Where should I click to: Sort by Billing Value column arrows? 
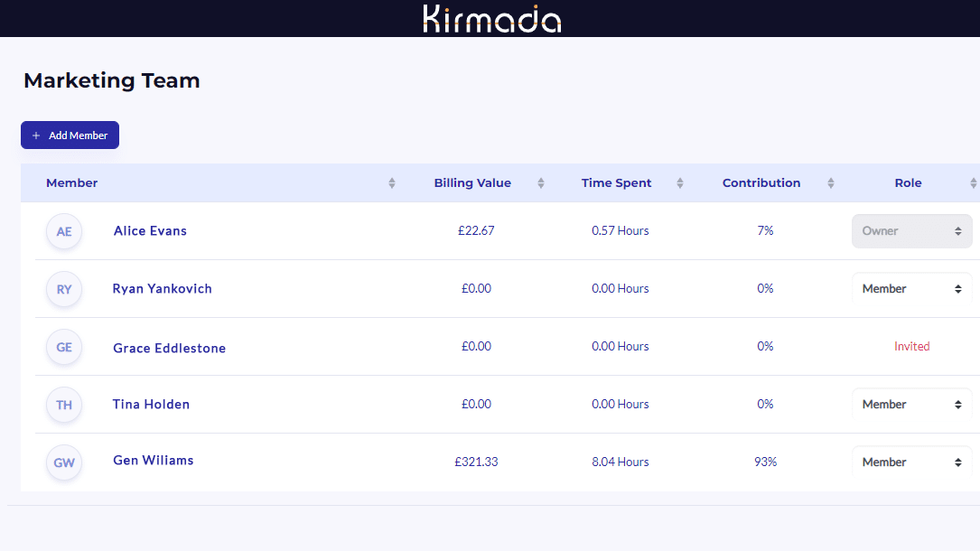pyautogui.click(x=541, y=183)
